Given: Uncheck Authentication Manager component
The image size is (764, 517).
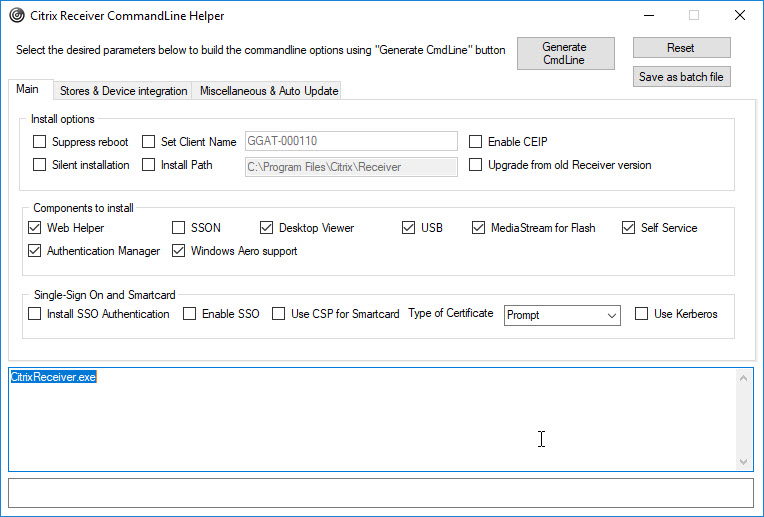Looking at the screenshot, I should [x=35, y=250].
